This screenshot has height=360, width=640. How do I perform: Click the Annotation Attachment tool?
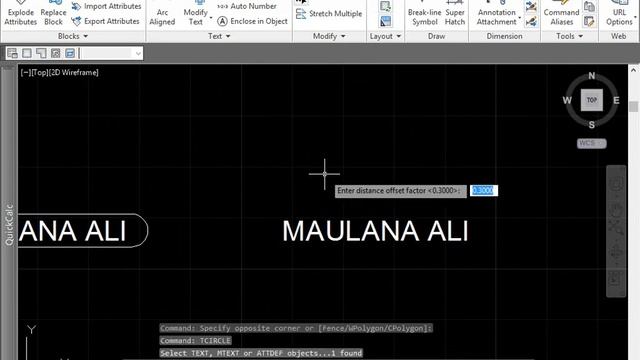pyautogui.click(x=497, y=14)
